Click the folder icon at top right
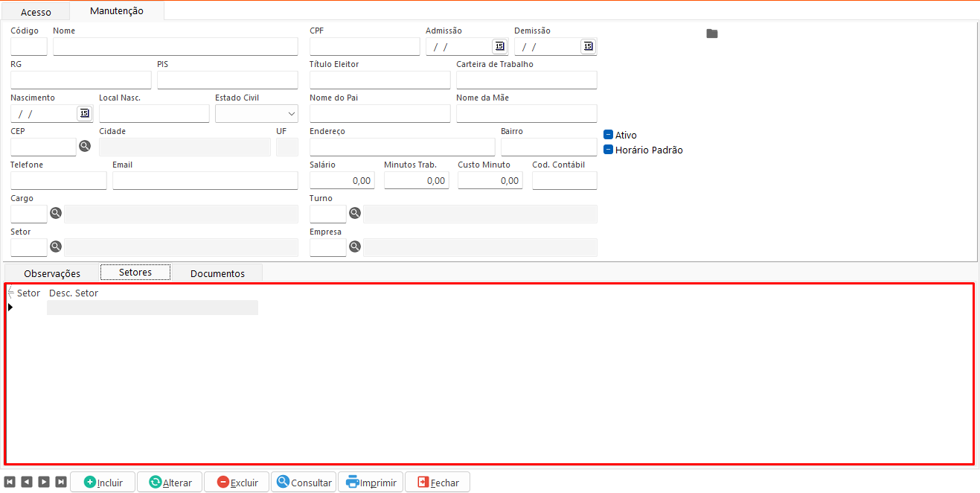The image size is (980, 493). 712,34
